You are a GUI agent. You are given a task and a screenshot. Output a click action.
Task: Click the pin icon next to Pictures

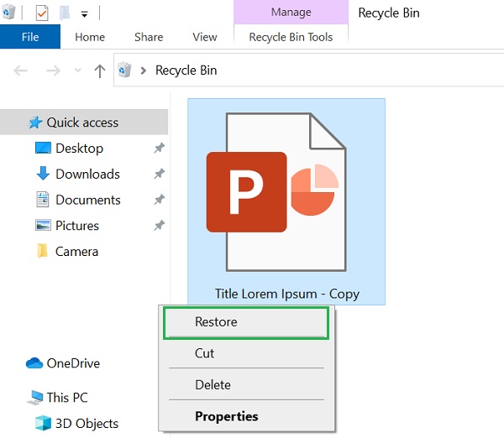[159, 225]
